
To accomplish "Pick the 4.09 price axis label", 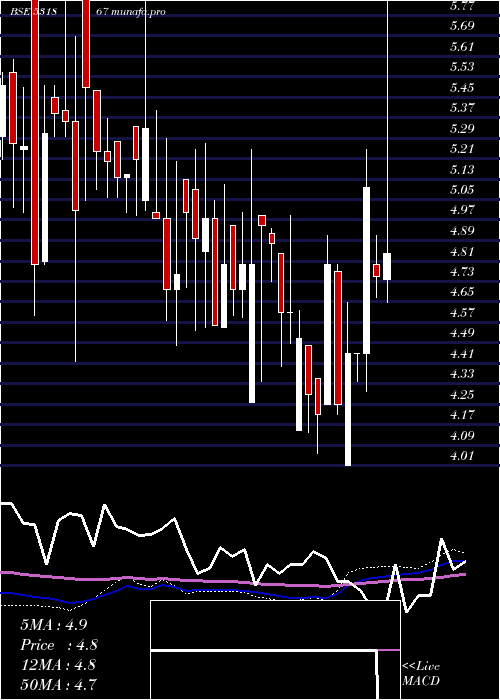I will coord(462,436).
